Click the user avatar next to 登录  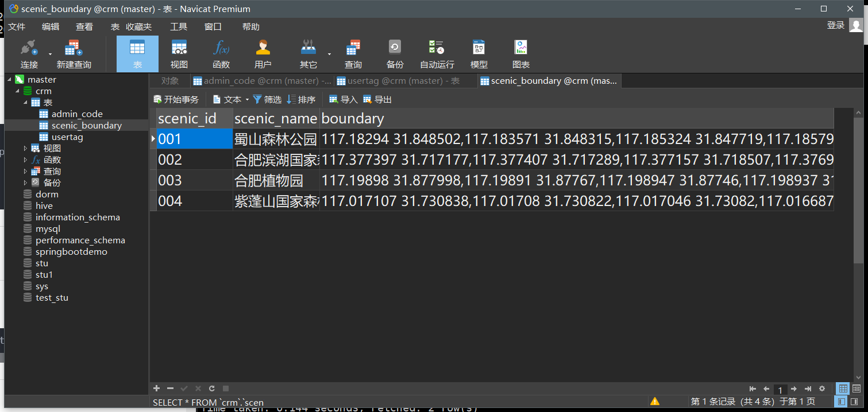(x=855, y=25)
